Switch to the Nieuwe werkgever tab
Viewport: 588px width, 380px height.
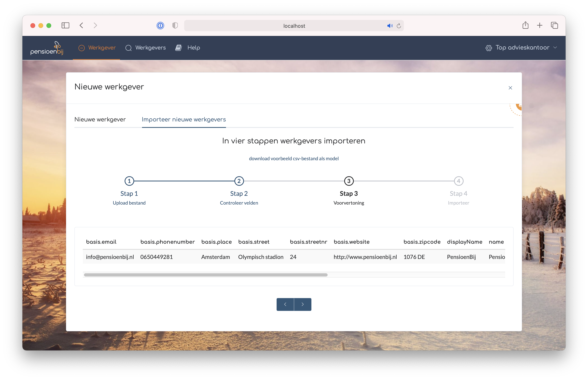100,119
